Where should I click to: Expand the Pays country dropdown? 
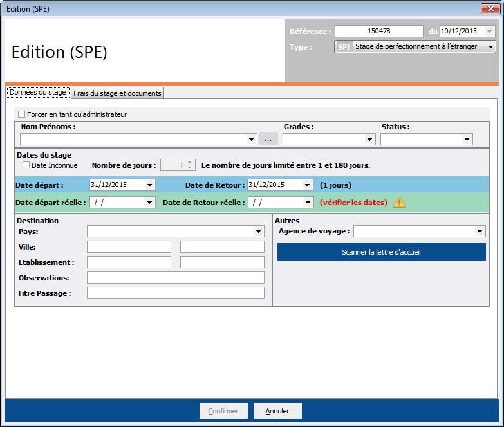coord(258,232)
